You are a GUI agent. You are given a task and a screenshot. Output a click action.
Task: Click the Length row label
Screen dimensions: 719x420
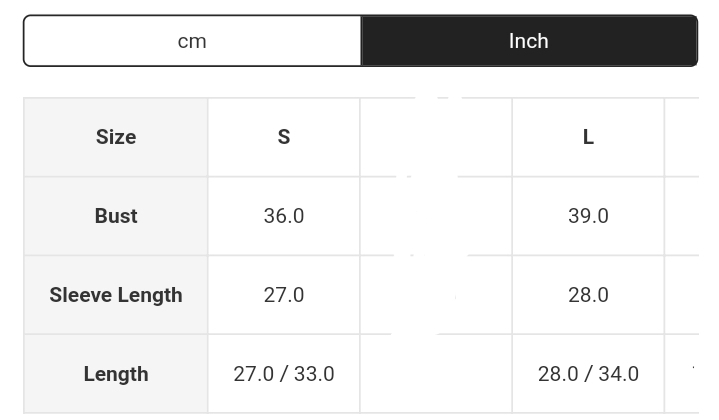coord(116,374)
